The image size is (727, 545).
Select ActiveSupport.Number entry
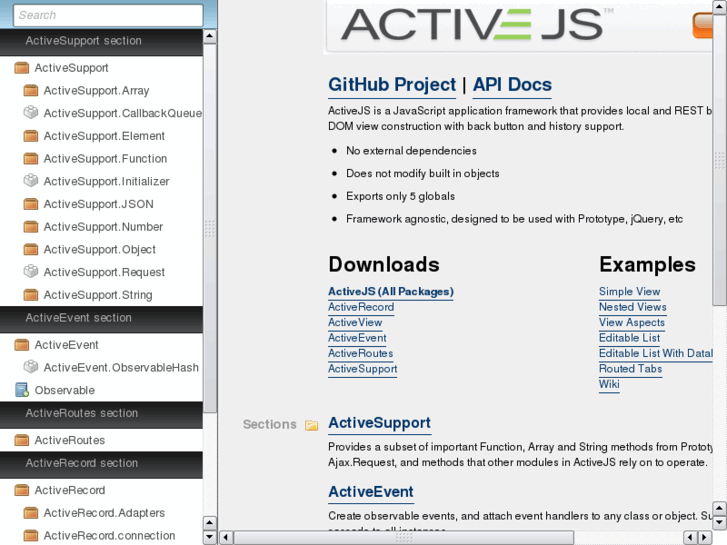[103, 227]
